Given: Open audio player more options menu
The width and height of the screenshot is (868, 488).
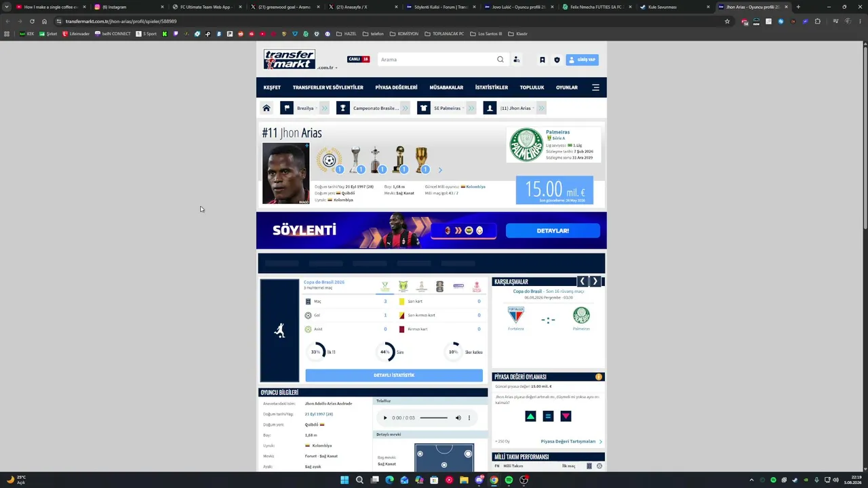Looking at the screenshot, I should point(469,418).
